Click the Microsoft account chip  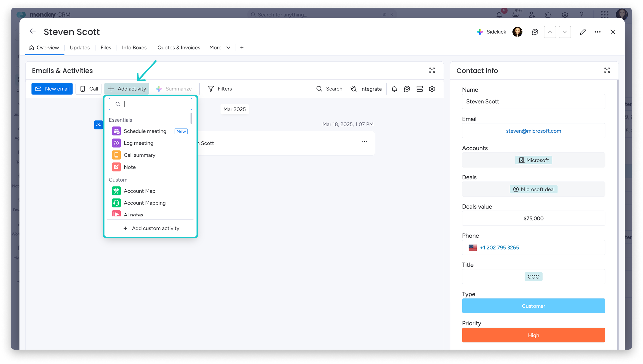pos(533,160)
